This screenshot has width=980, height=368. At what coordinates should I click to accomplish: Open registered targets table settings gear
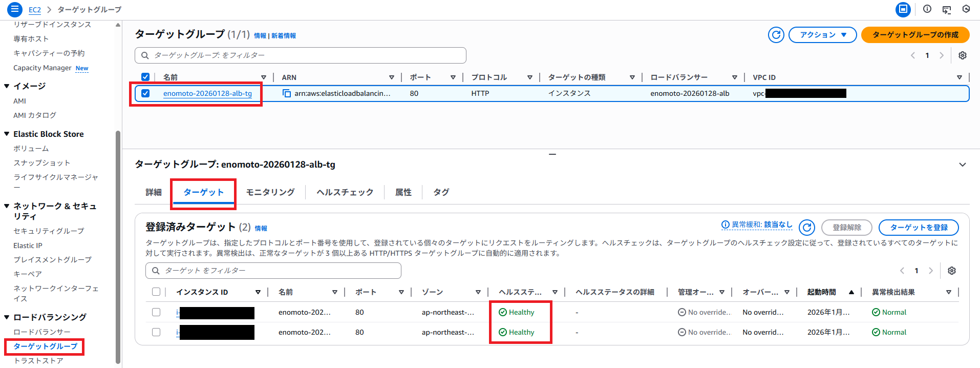951,271
